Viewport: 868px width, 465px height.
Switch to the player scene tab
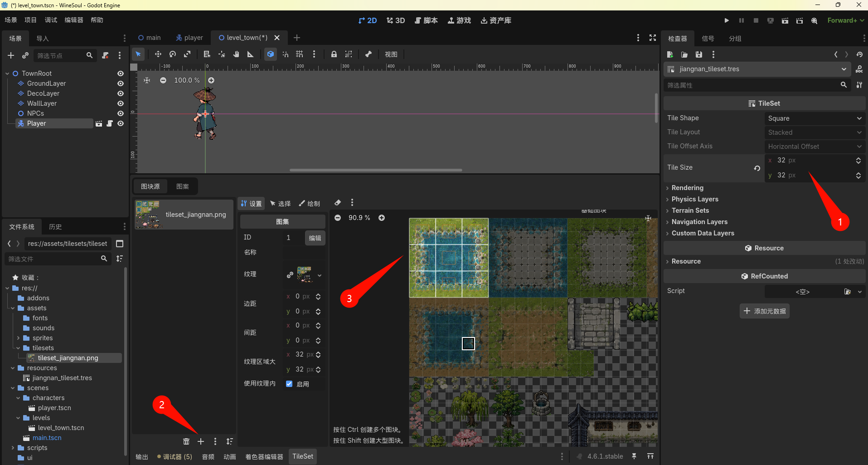[x=189, y=38]
